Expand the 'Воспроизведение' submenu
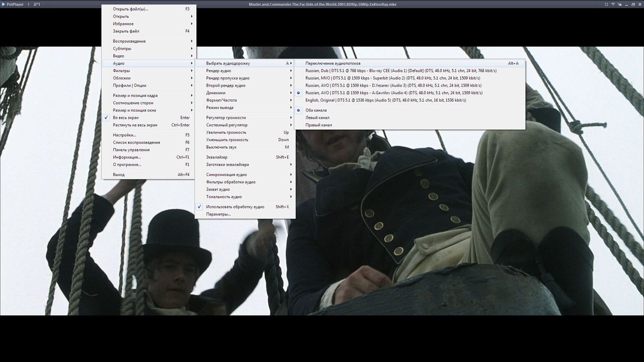644x362 pixels. click(x=149, y=41)
